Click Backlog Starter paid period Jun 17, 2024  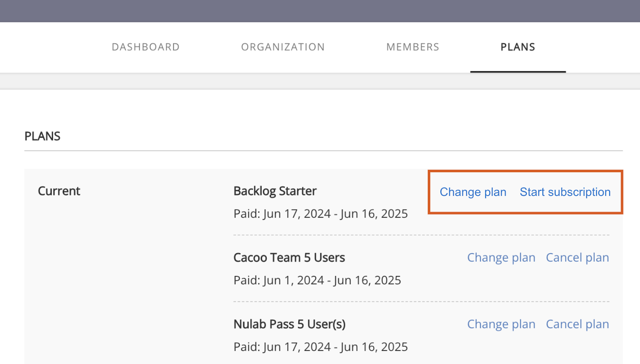[321, 214]
